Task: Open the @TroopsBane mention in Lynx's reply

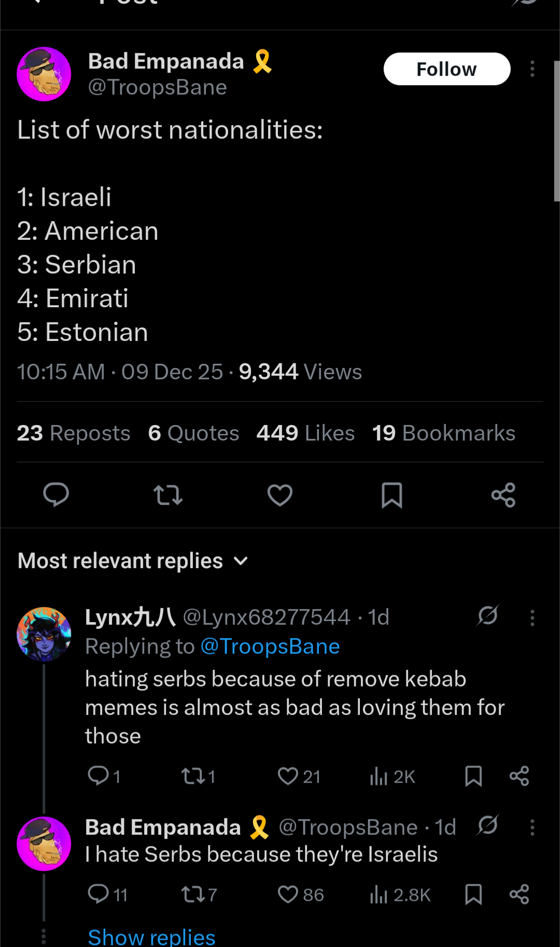Action: point(270,647)
